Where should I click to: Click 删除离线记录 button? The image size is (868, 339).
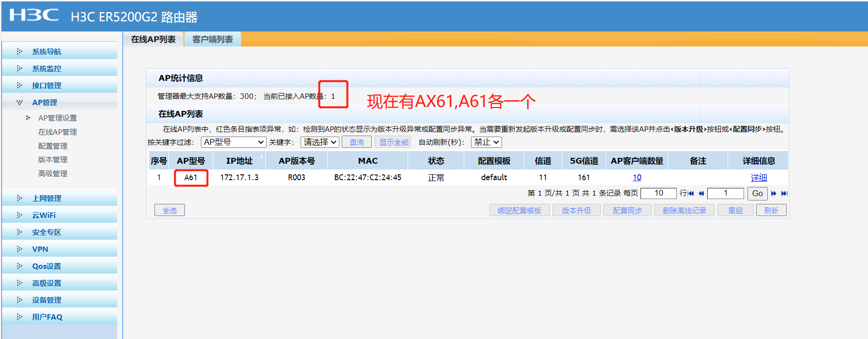pyautogui.click(x=684, y=210)
